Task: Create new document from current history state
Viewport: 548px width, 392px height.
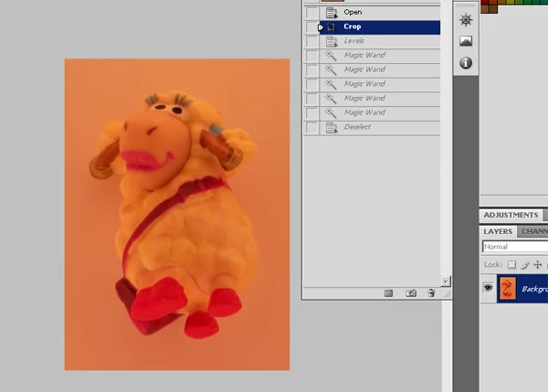Action: click(x=389, y=293)
